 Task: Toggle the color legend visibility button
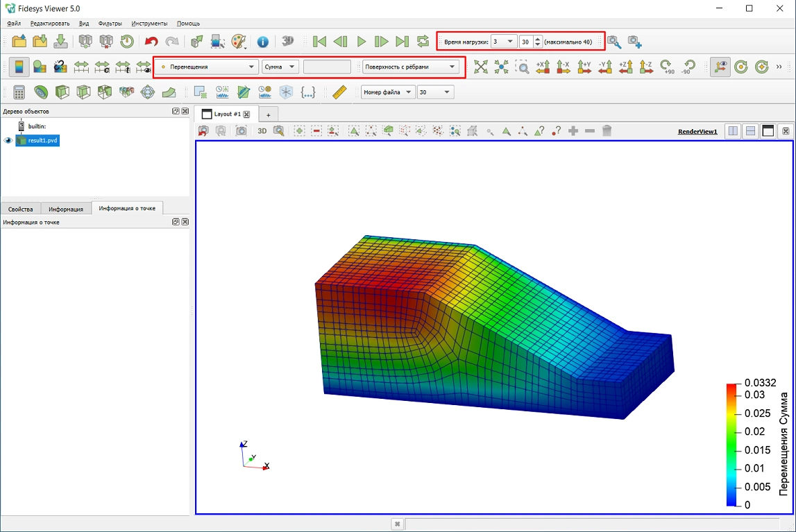tap(19, 67)
